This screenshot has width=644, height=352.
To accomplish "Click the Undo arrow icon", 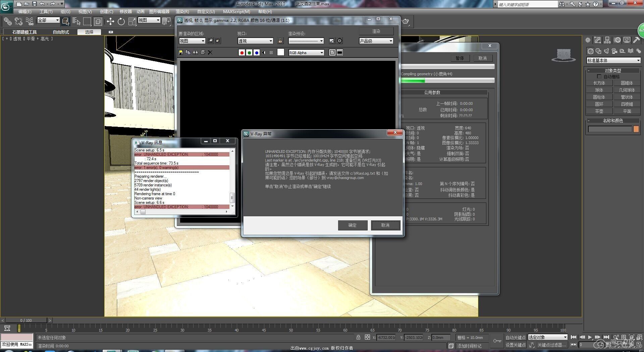I will pos(42,4).
